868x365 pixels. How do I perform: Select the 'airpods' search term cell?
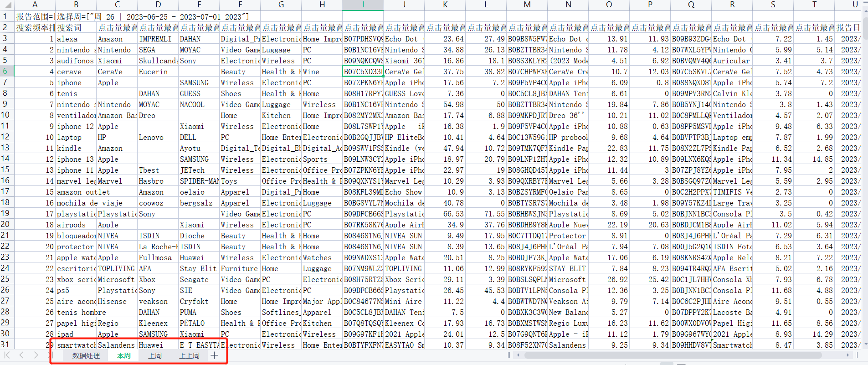coord(76,225)
